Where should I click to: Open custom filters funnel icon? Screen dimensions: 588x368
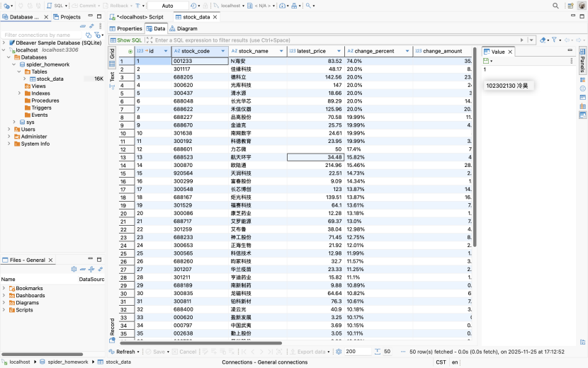(x=554, y=40)
